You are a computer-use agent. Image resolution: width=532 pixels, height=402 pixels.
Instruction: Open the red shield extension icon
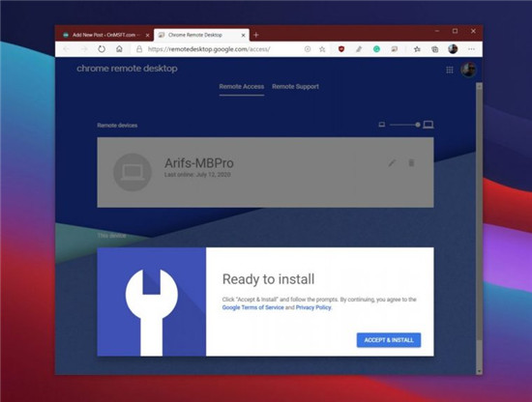coord(341,49)
